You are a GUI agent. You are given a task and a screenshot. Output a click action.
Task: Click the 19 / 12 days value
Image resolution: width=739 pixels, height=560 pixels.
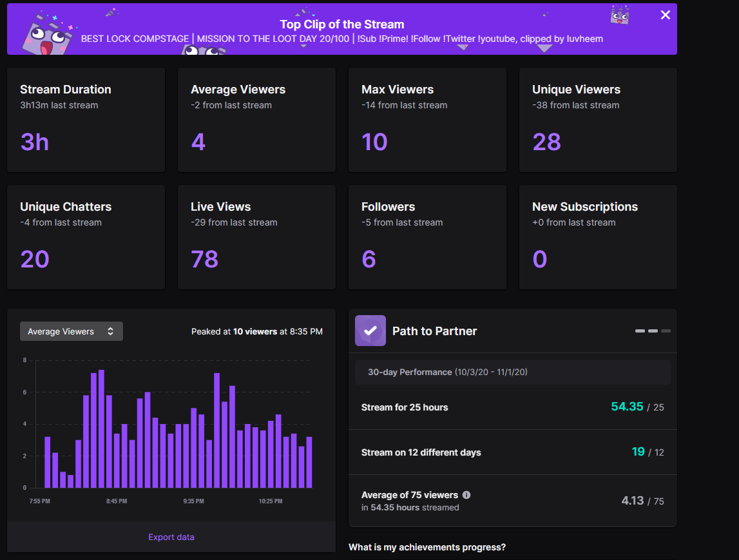point(648,452)
